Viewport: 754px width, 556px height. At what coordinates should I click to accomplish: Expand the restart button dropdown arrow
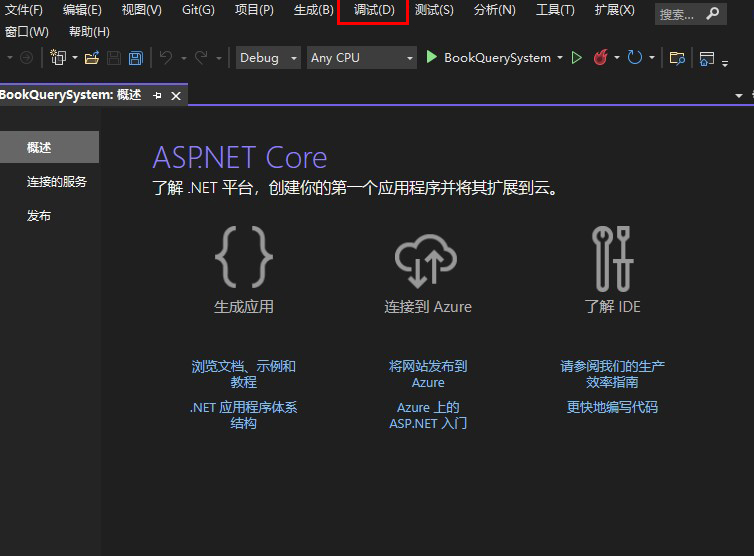click(652, 58)
